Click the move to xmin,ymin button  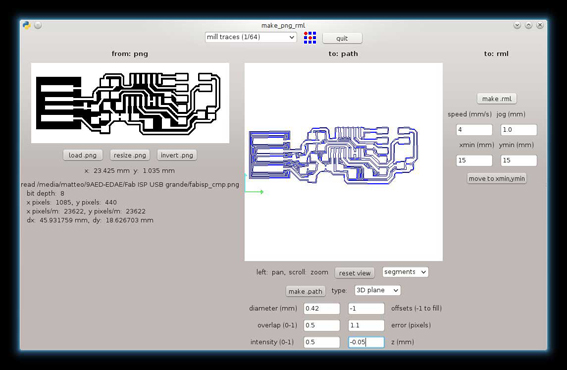[496, 178]
